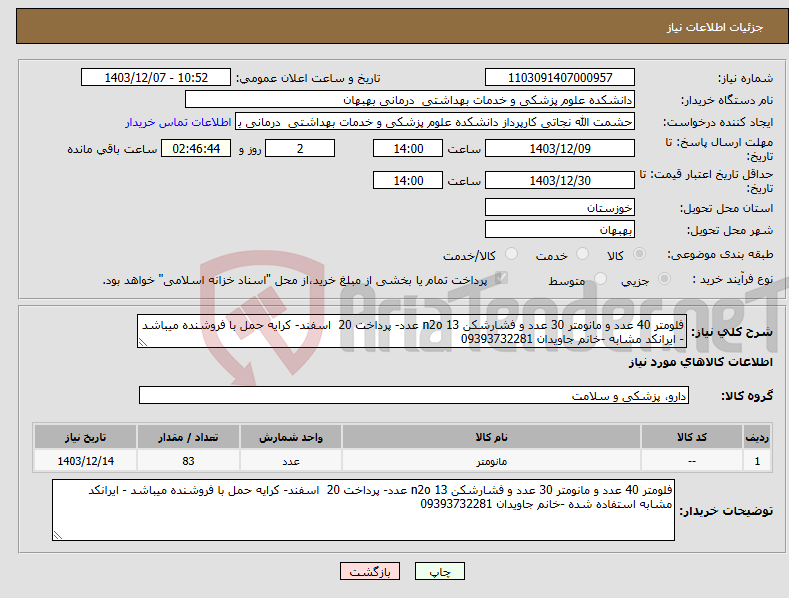789x598 pixels.
Task: Select the جزیی purchase type radio
Action: pos(664,278)
